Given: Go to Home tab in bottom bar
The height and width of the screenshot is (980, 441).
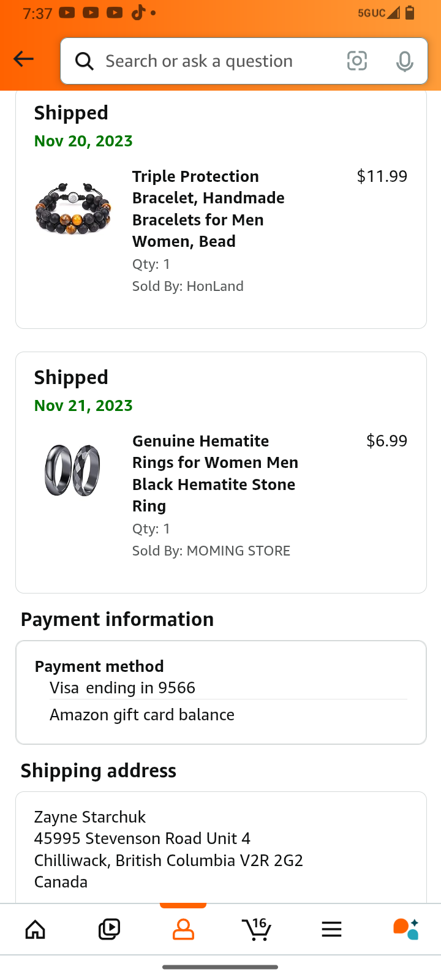Looking at the screenshot, I should click(x=36, y=929).
